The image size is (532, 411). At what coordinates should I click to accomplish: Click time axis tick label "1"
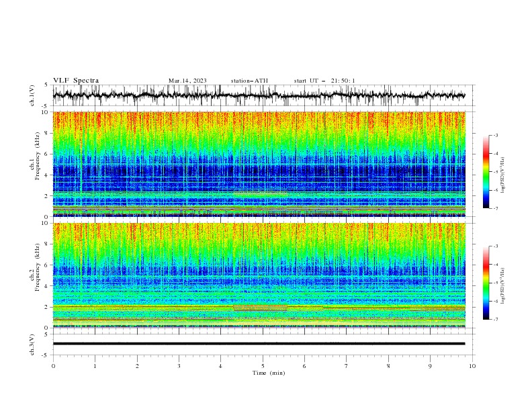(x=95, y=366)
